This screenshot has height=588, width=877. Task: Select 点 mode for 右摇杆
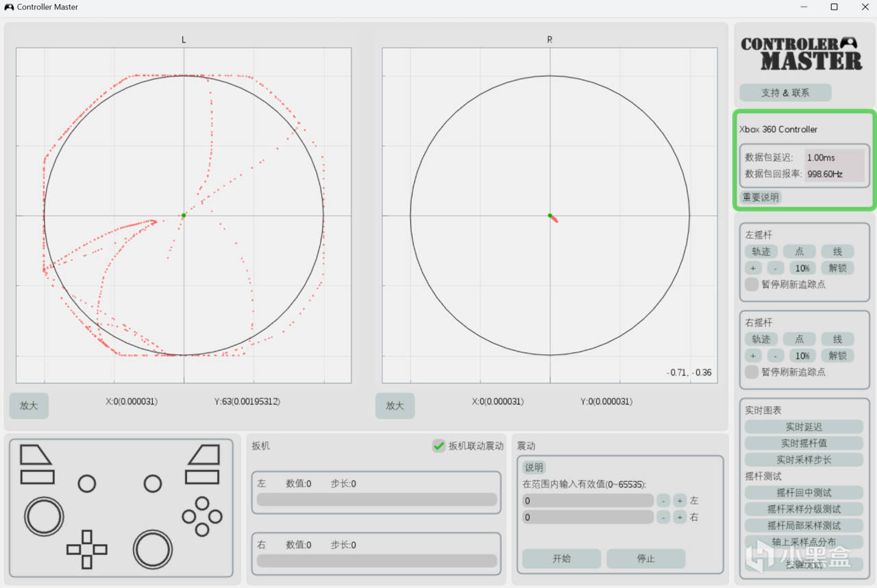tap(800, 339)
